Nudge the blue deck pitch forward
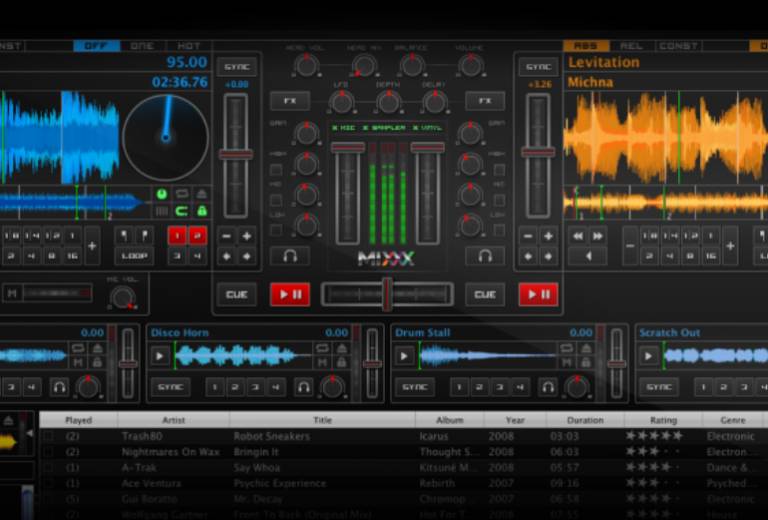This screenshot has height=520, width=768. (247, 256)
